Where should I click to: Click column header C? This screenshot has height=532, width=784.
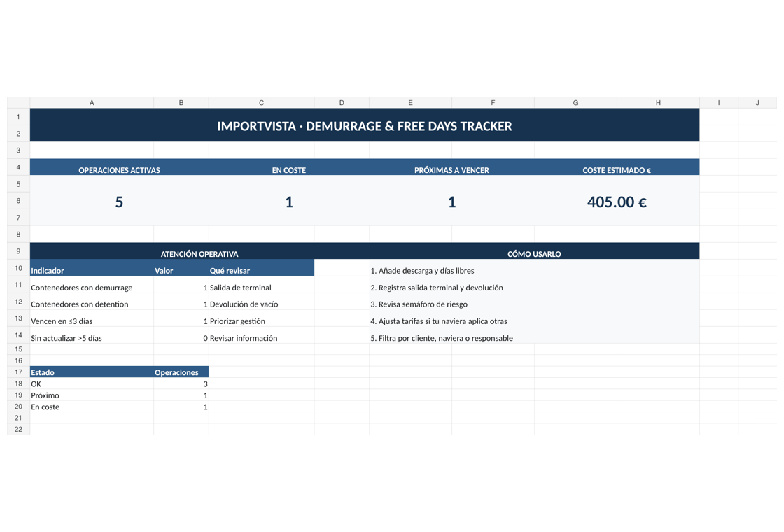pyautogui.click(x=262, y=102)
